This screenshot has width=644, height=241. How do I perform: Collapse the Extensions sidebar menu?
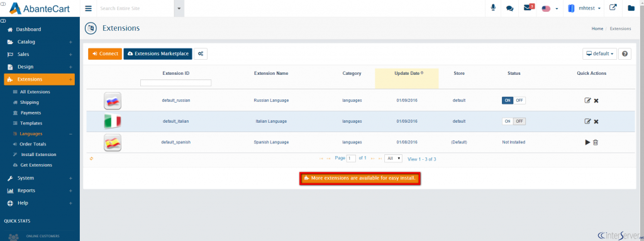point(40,79)
